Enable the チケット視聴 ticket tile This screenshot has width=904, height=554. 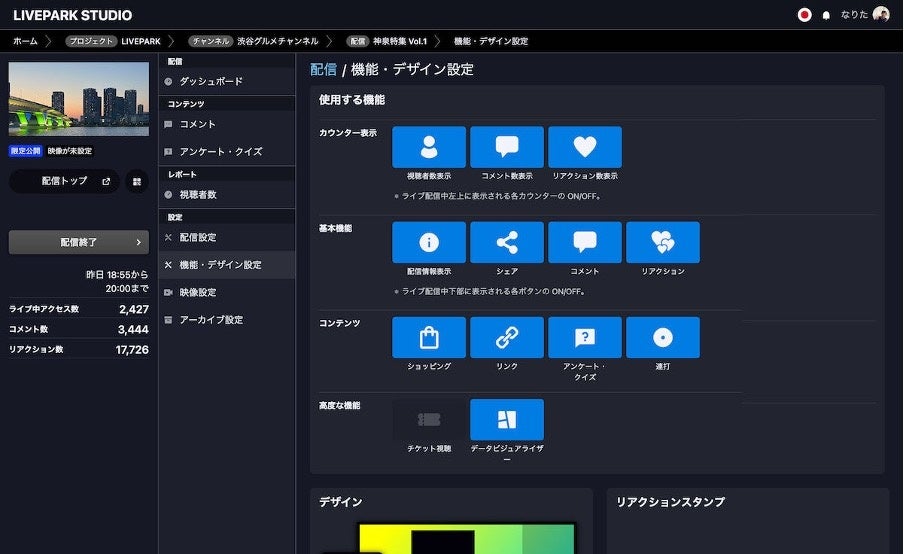429,420
